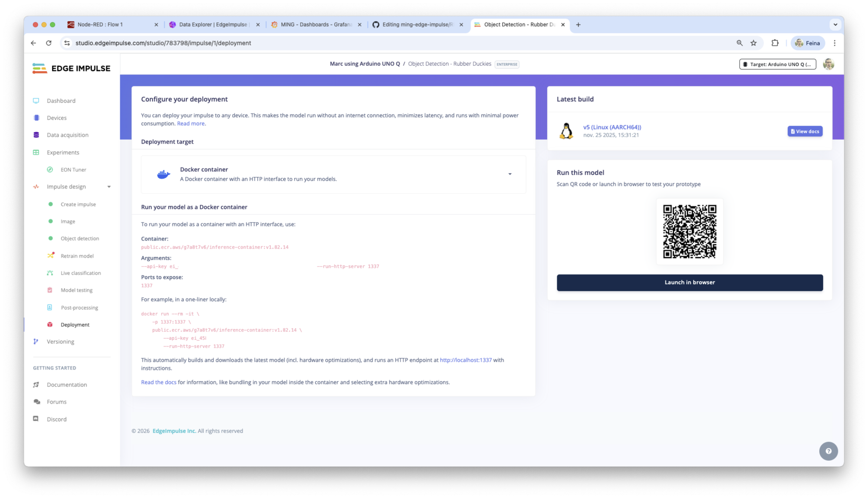Click the QR code image
The image size is (868, 498).
point(689,232)
